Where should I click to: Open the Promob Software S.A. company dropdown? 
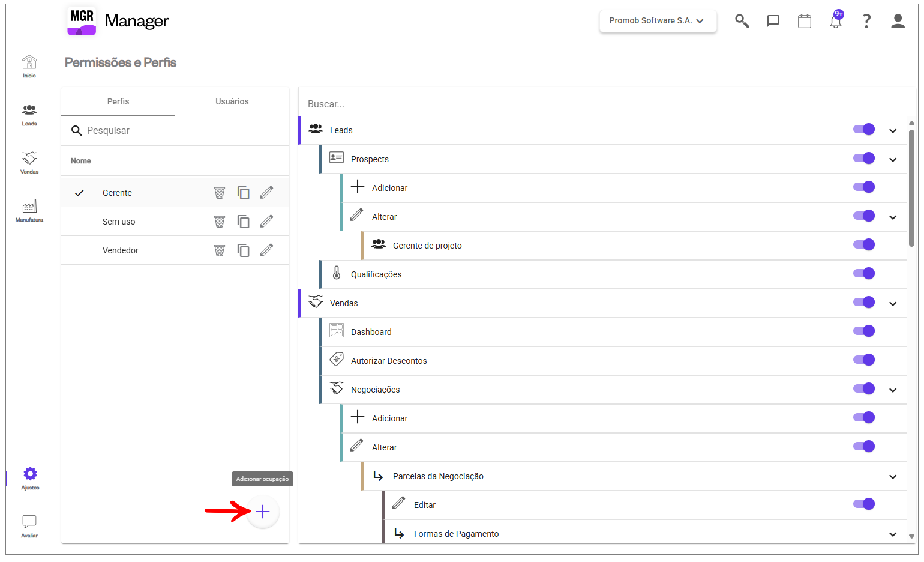pyautogui.click(x=658, y=21)
